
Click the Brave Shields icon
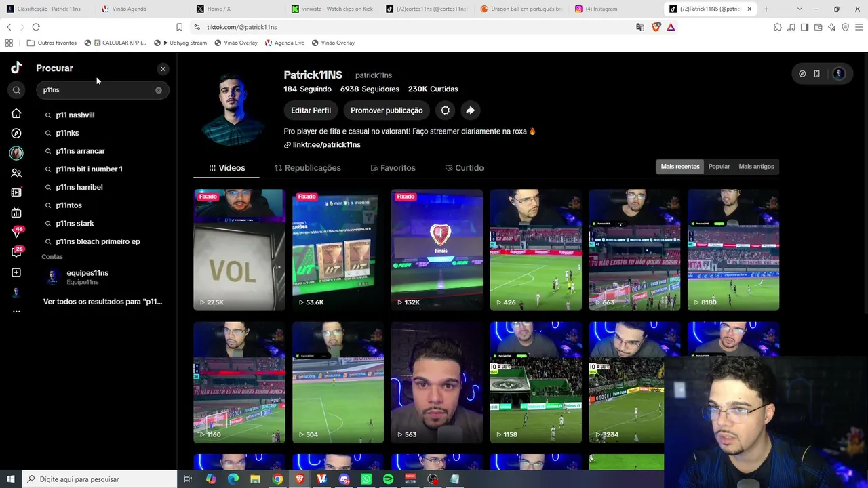click(x=656, y=27)
